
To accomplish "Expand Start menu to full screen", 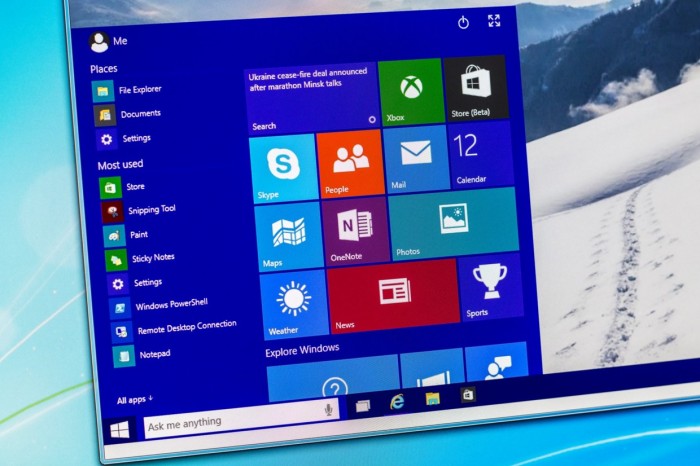I will pyautogui.click(x=494, y=21).
